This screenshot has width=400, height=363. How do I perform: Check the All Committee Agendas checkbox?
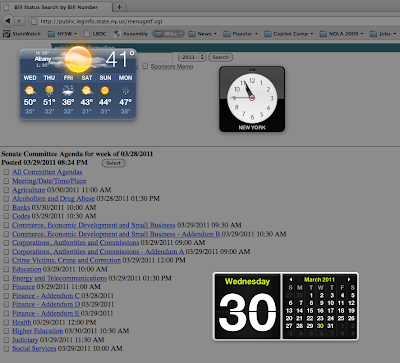(x=6, y=172)
